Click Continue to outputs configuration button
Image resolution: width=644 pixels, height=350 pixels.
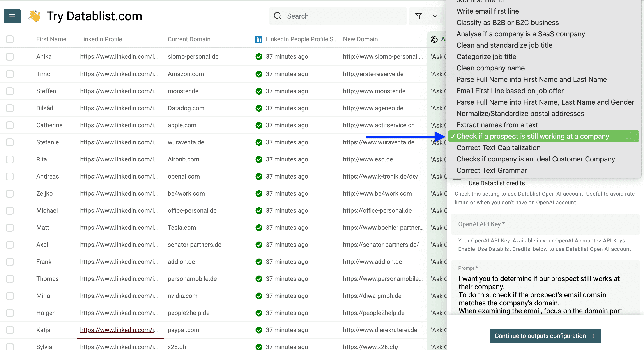545,336
